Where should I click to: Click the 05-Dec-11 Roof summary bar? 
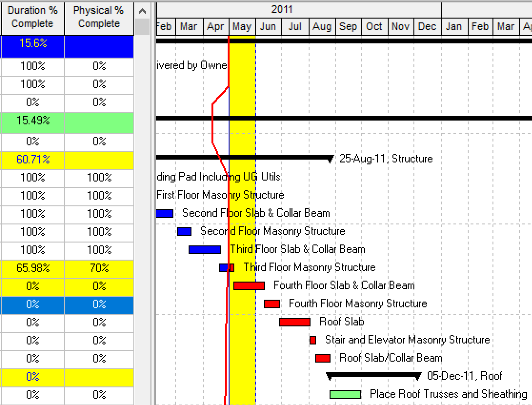(x=373, y=375)
